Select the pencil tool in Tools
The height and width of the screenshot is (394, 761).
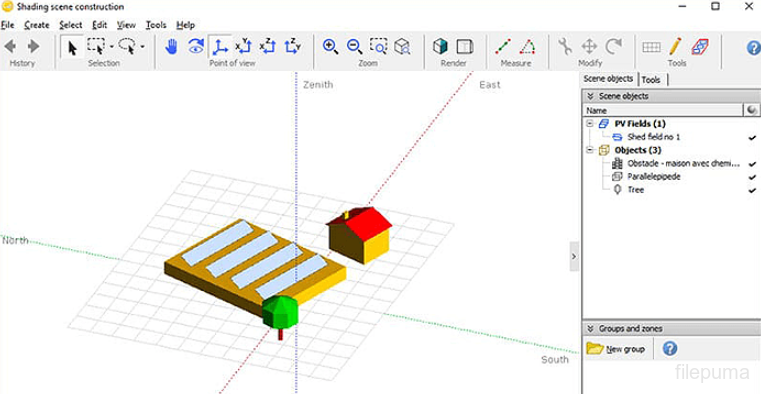pos(675,47)
